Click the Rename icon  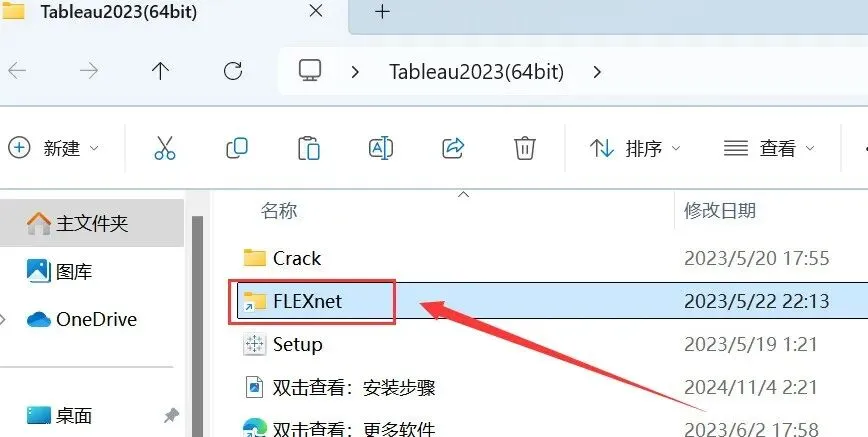(x=381, y=148)
